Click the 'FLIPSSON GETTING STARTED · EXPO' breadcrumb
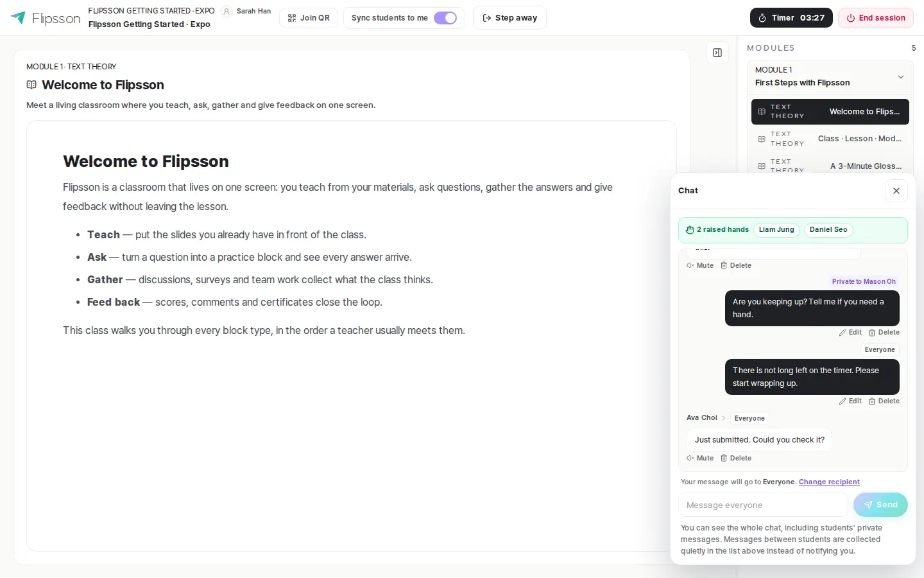924x578 pixels. click(x=151, y=11)
